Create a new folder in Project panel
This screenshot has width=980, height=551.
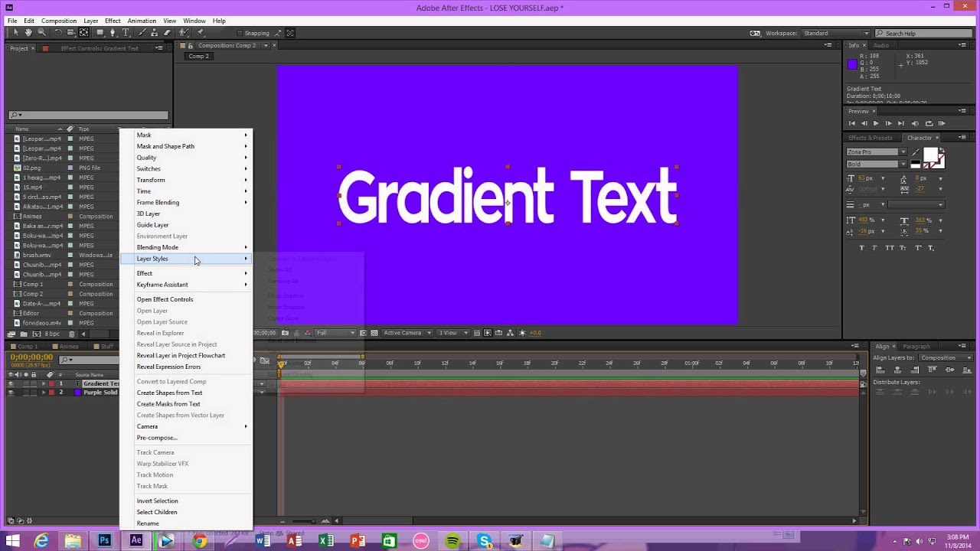point(23,334)
